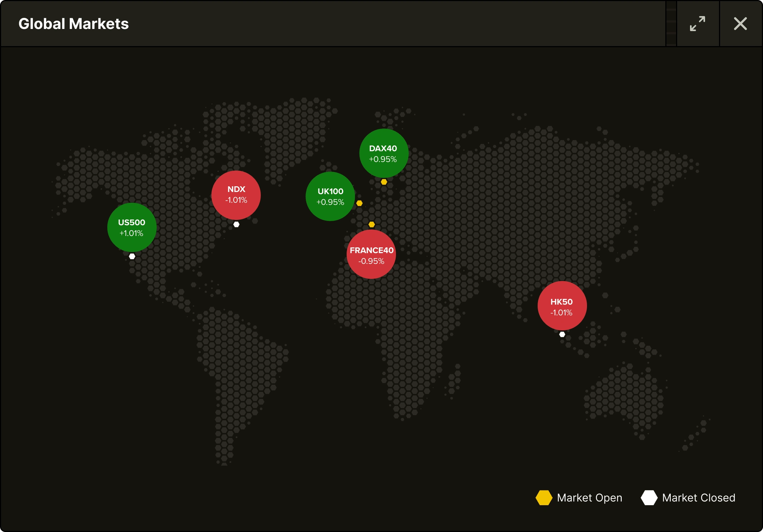The image size is (763, 532).
Task: Click the white Market Closed legend hexagon
Action: (649, 498)
